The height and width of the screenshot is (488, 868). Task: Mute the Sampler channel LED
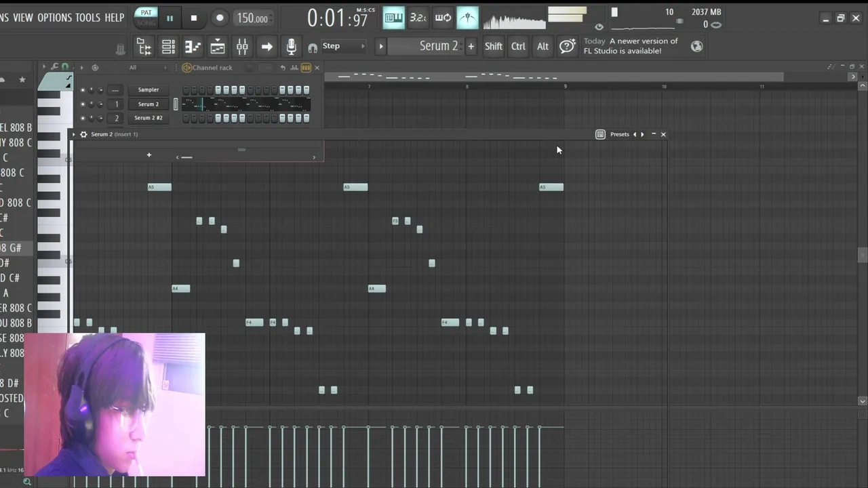pyautogui.click(x=83, y=90)
